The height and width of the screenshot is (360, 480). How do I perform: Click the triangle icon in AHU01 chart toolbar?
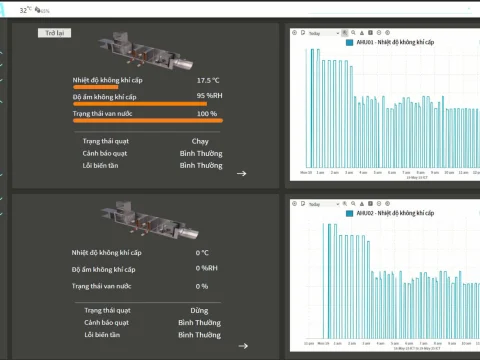tap(362, 33)
